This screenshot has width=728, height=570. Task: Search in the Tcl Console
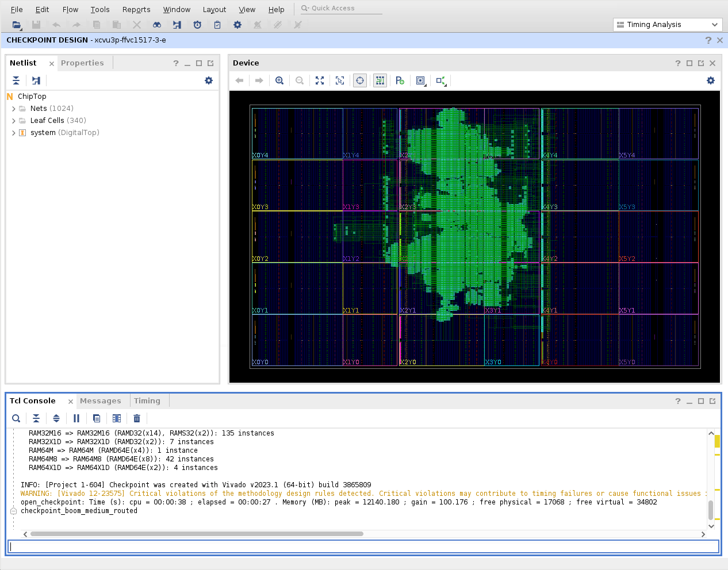pos(16,418)
